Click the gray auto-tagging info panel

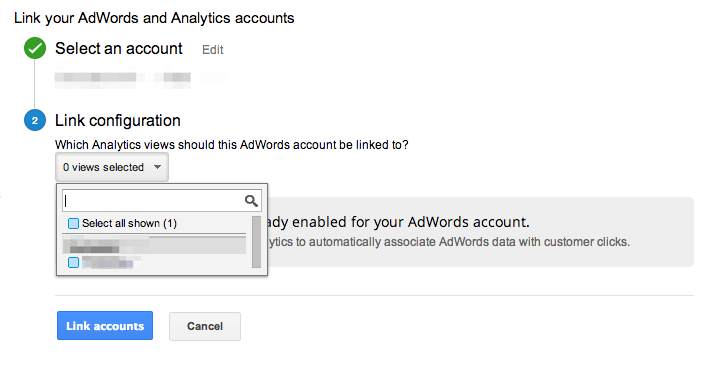coord(480,232)
